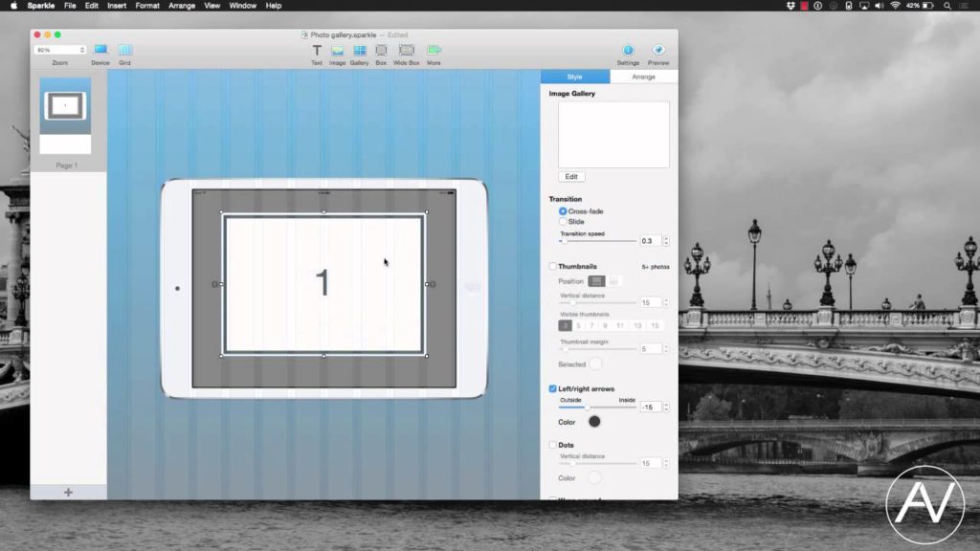Open the More toolbar item
The height and width of the screenshot is (551, 980).
[x=434, y=50]
